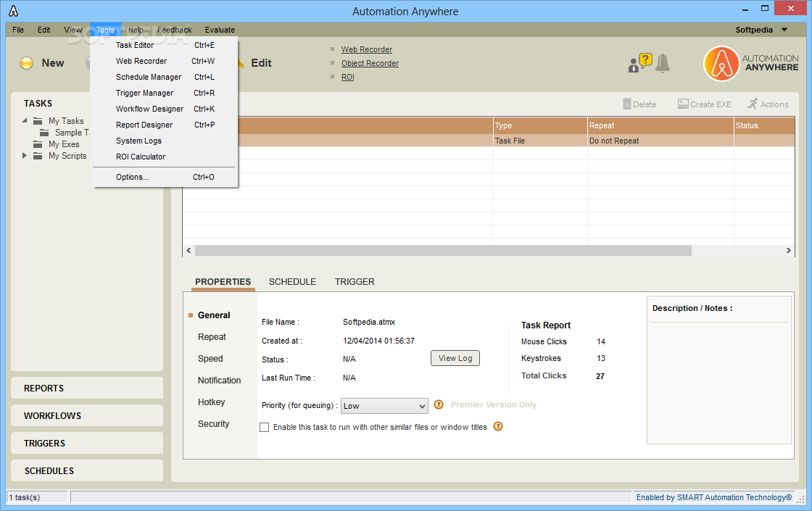Expand the WORKFLOWS panel
Screen dimensions: 812x511
[x=87, y=416]
